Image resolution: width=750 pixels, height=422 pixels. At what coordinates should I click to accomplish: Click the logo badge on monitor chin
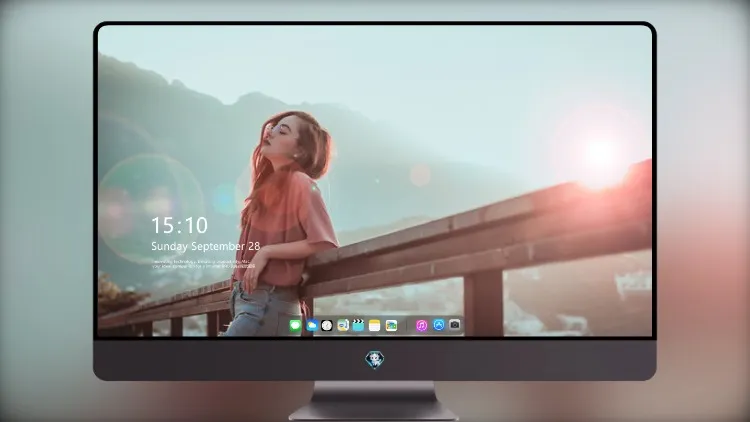coord(375,360)
